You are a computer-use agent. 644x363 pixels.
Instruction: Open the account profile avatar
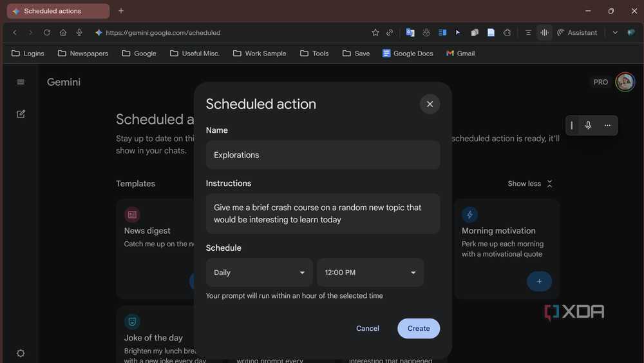pos(625,83)
